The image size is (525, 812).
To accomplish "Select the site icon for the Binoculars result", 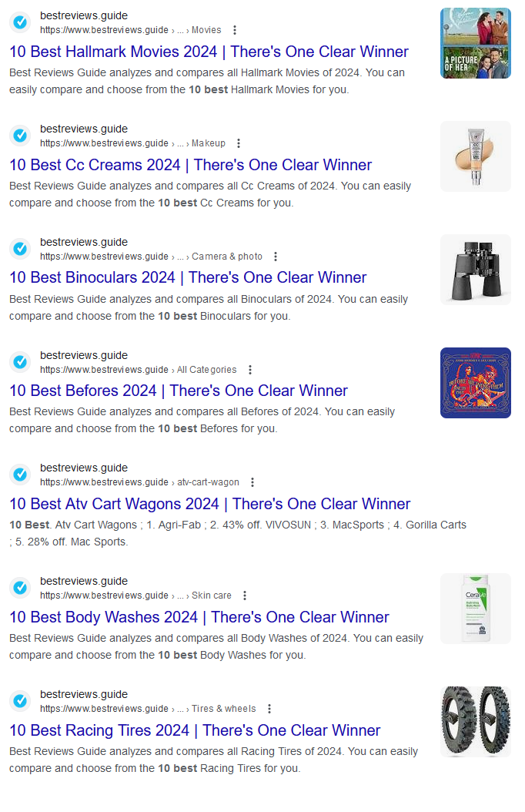I will pyautogui.click(x=19, y=249).
